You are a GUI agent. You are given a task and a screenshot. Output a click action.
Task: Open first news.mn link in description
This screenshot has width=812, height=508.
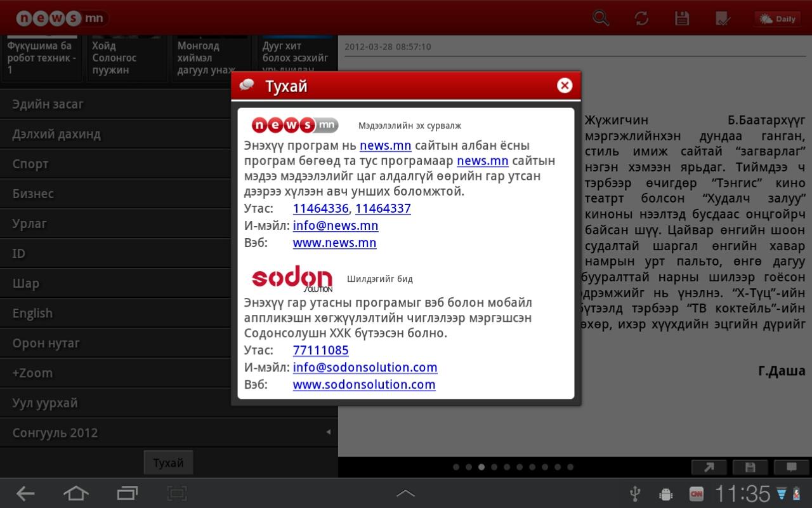(386, 145)
